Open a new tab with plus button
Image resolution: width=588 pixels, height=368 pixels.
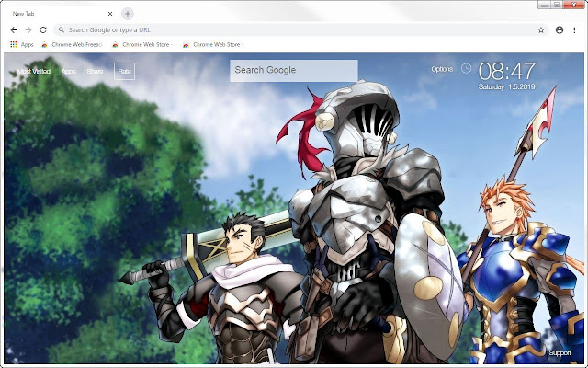[128, 14]
